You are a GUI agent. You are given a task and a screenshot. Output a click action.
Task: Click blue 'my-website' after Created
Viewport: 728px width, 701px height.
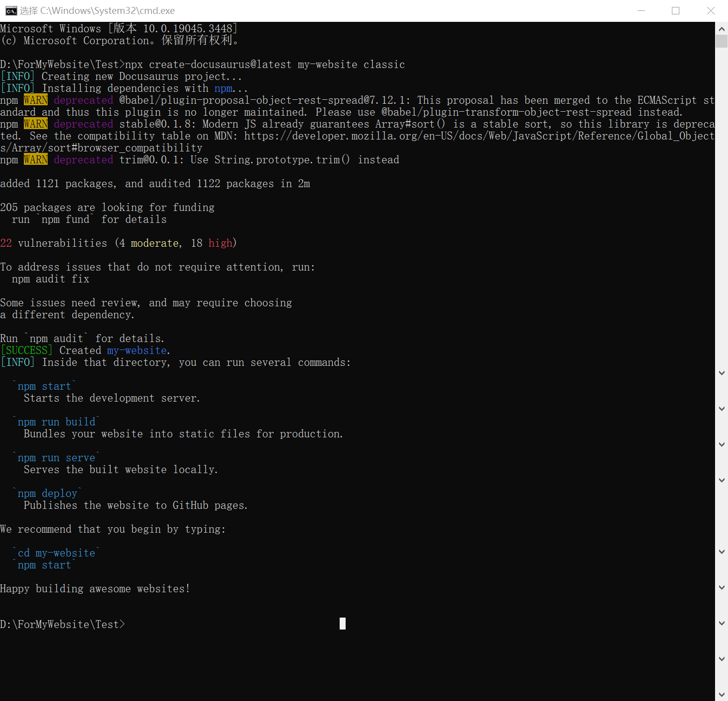137,350
